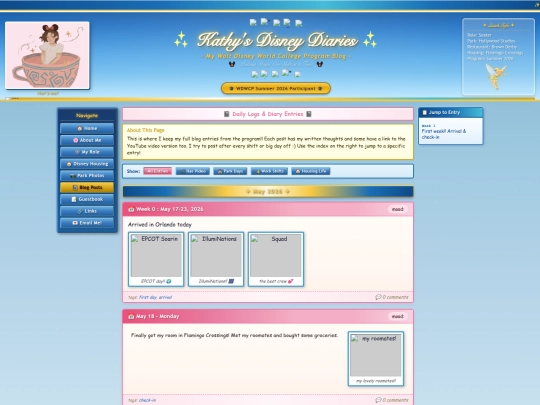Click the arrival tag link
This screenshot has width=540, height=405.
pyautogui.click(x=165, y=297)
